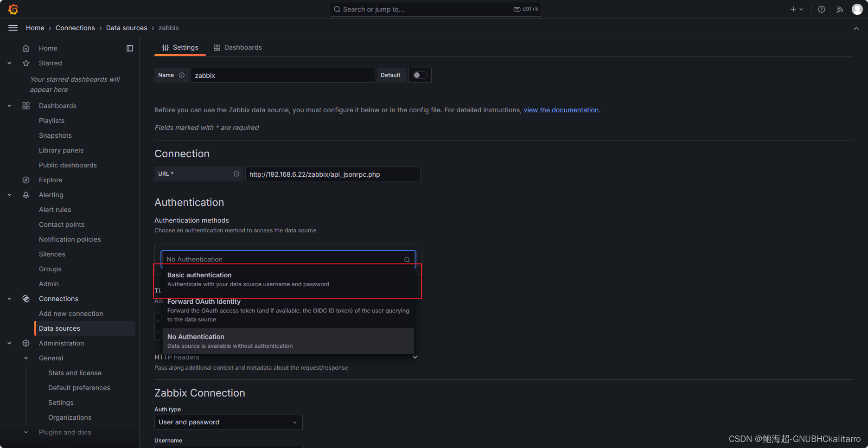The image size is (868, 448).
Task: Open the Auth type dropdown
Action: 229,422
